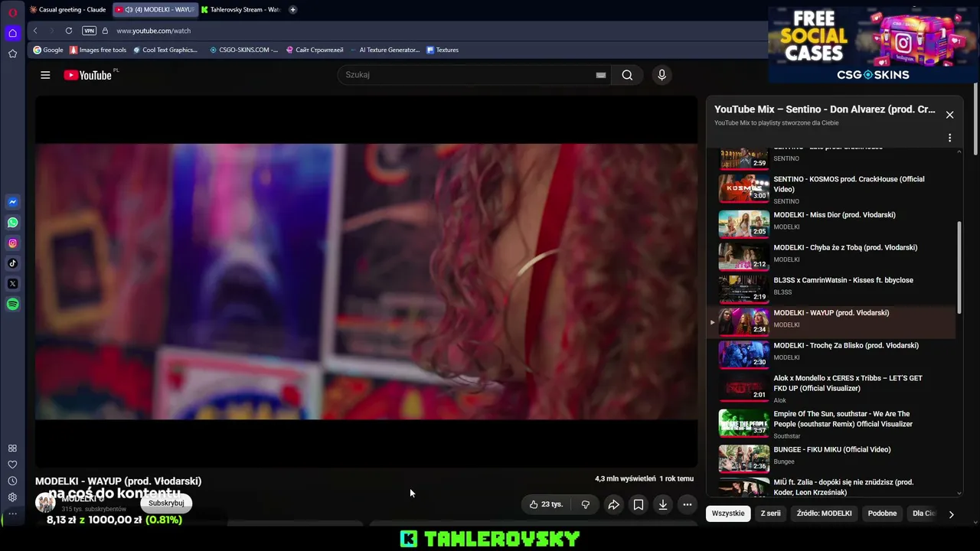The image size is (980, 551).
Task: Switch to the Tahlerovsky Stream tab
Action: pyautogui.click(x=240, y=10)
